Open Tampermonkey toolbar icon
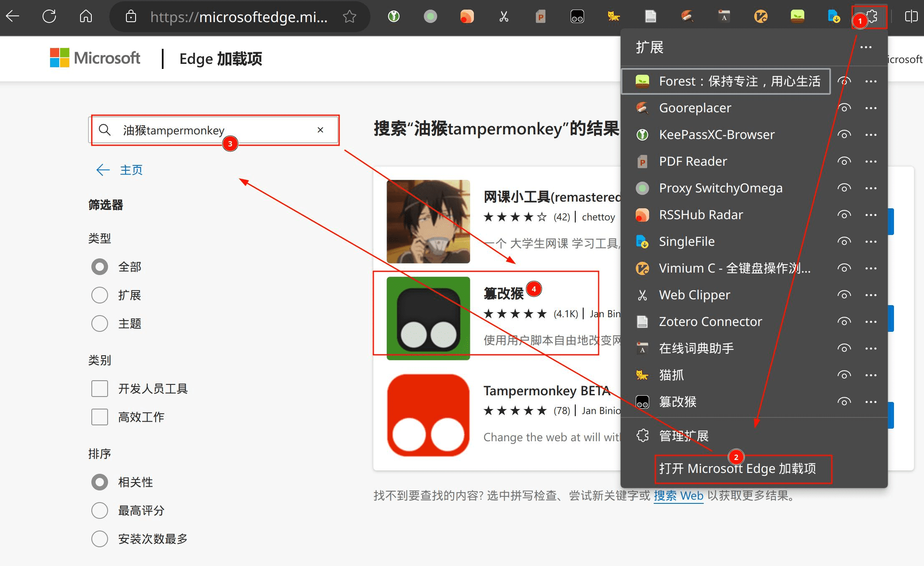 click(577, 16)
